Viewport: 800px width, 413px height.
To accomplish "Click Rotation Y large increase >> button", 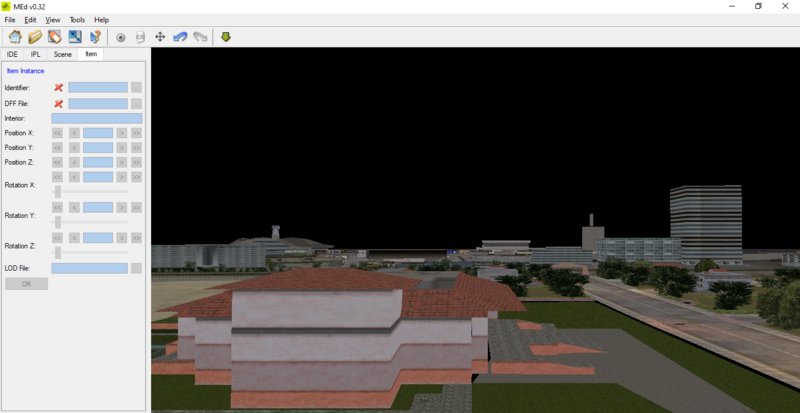I will coord(136,208).
